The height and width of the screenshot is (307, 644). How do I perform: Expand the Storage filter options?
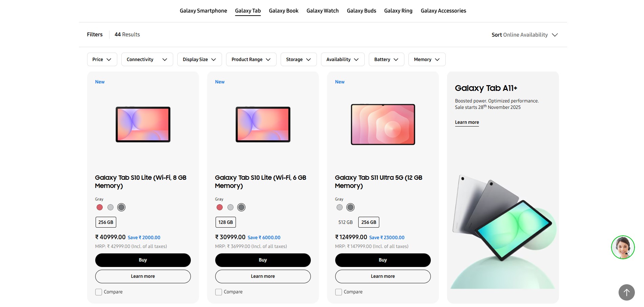pyautogui.click(x=298, y=59)
